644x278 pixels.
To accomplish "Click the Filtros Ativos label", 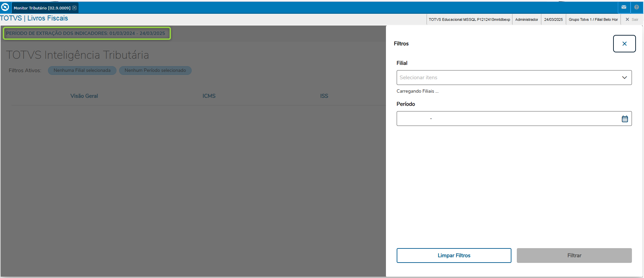I will (x=25, y=71).
